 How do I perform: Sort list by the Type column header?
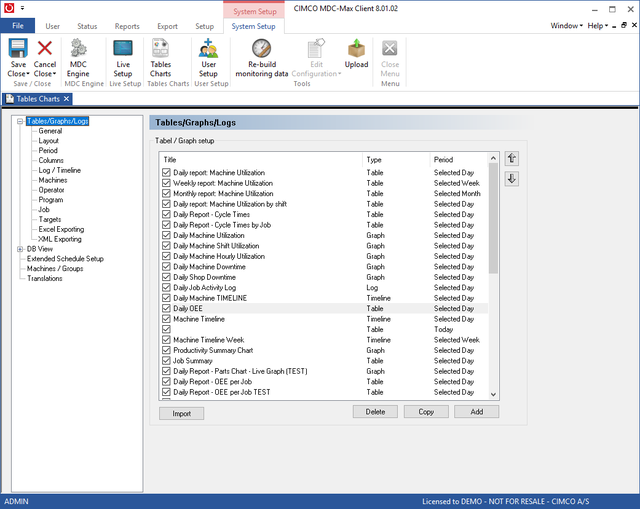pyautogui.click(x=396, y=160)
